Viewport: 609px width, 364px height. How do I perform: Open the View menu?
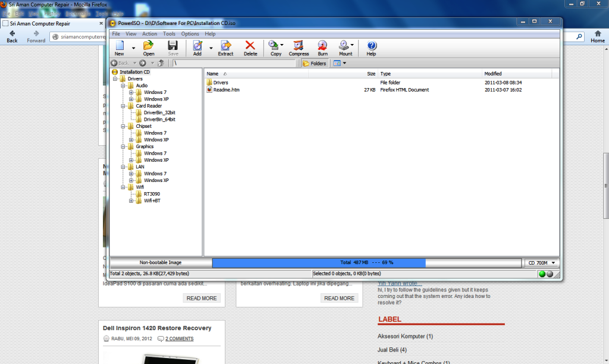[131, 34]
